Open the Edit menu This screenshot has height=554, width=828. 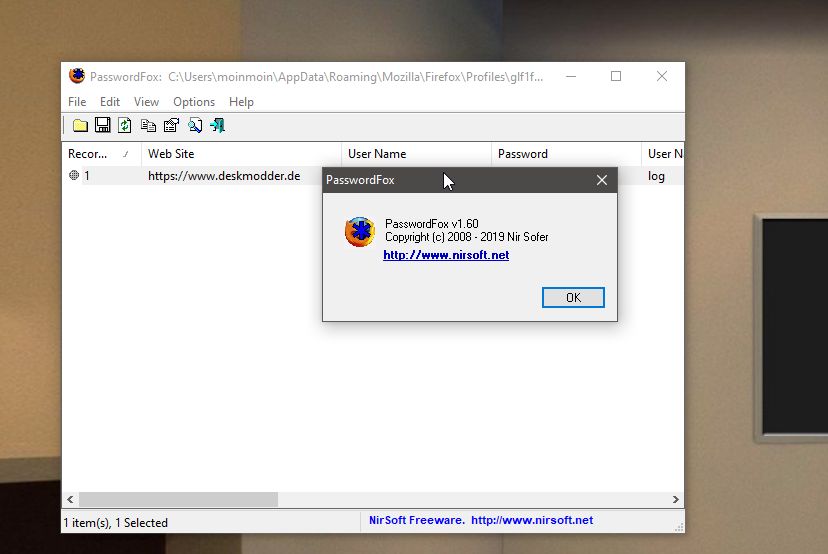tap(110, 101)
